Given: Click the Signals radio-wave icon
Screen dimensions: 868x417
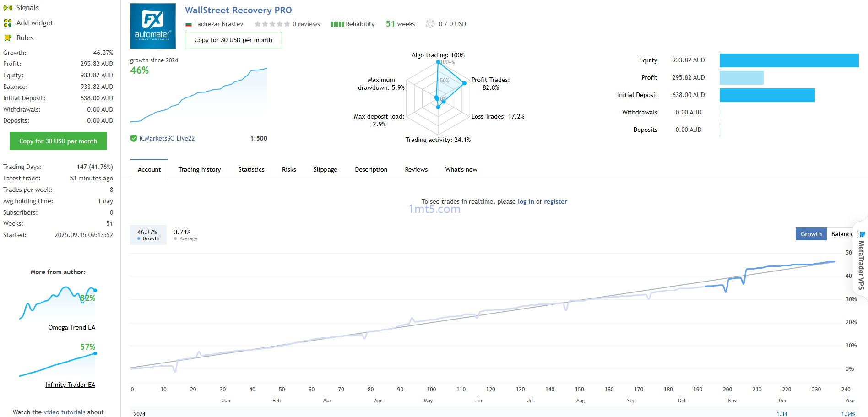Looking at the screenshot, I should 7,8.
